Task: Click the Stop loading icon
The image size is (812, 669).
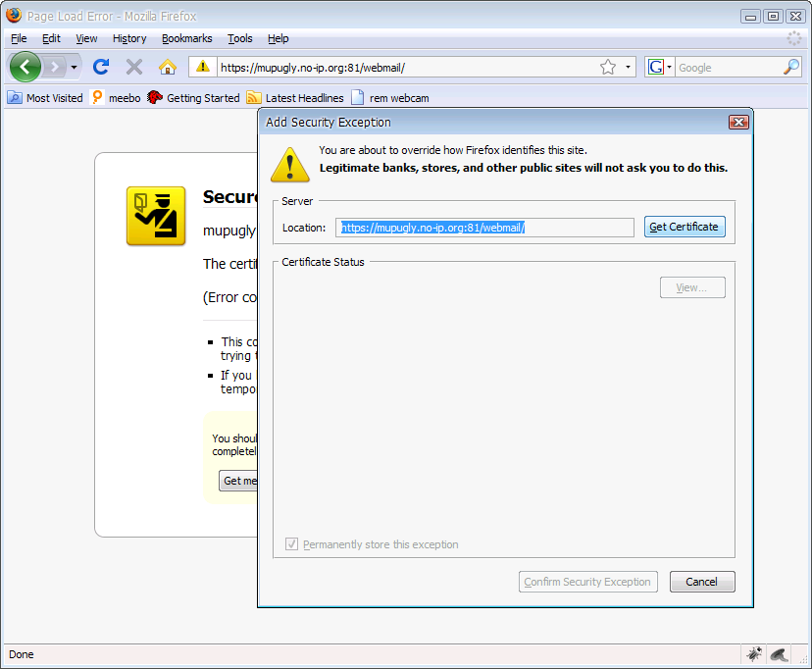Action: (134, 67)
